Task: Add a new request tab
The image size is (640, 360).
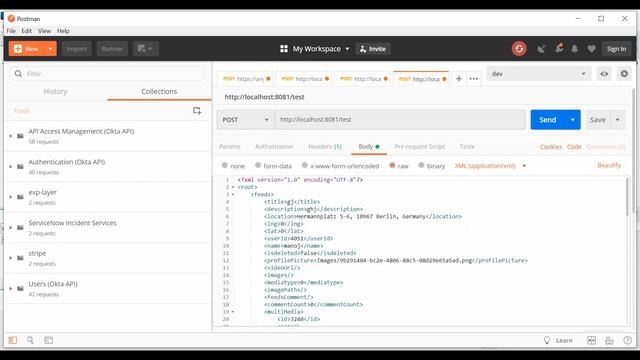Action: 459,78
